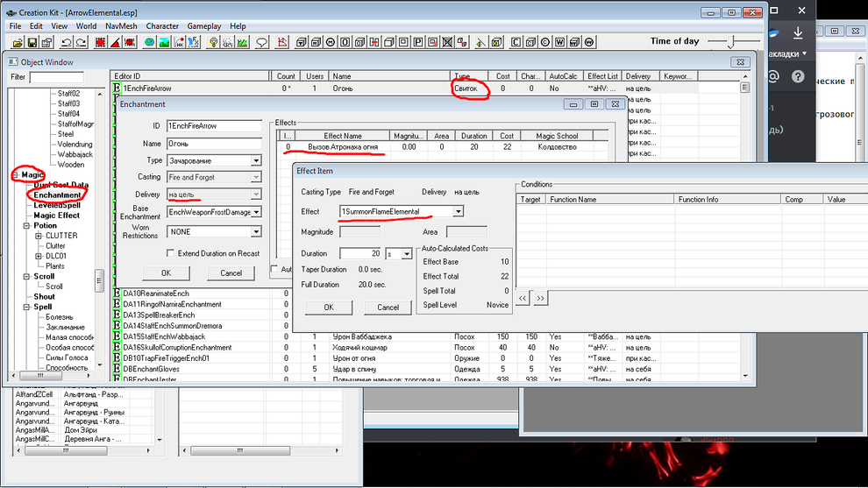Open the enchantment Type dropdown

[x=255, y=160]
